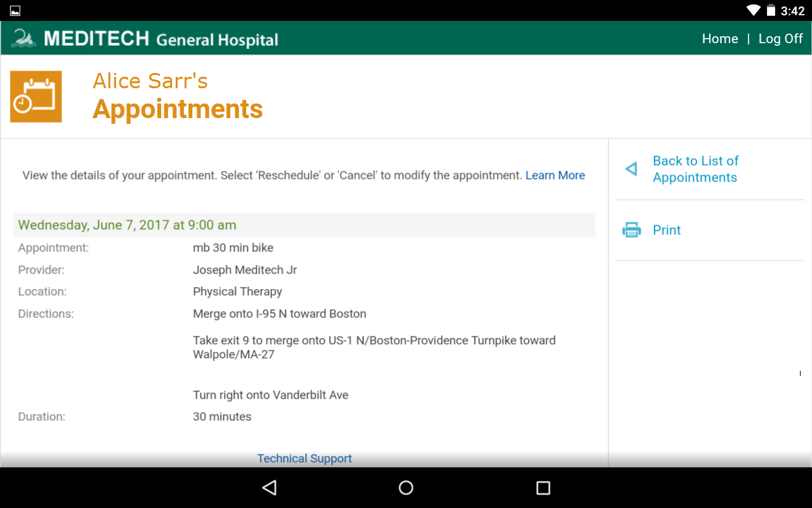This screenshot has height=508, width=812.
Task: Click the provider name Joseph Meditech Jr
Action: point(245,270)
